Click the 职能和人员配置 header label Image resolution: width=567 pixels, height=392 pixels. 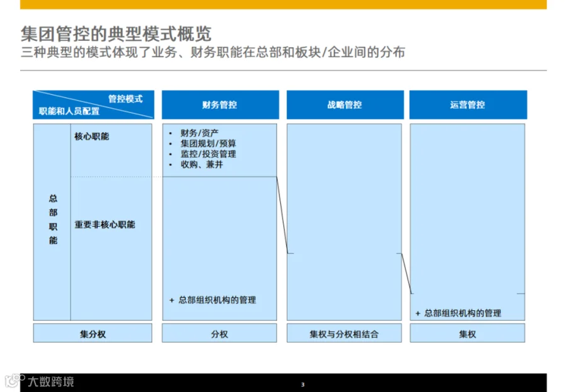point(69,111)
